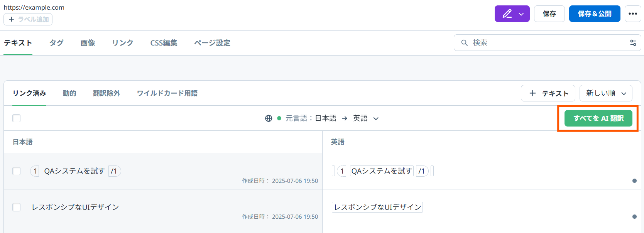
Task: Click the globe language icon
Action: tap(269, 118)
